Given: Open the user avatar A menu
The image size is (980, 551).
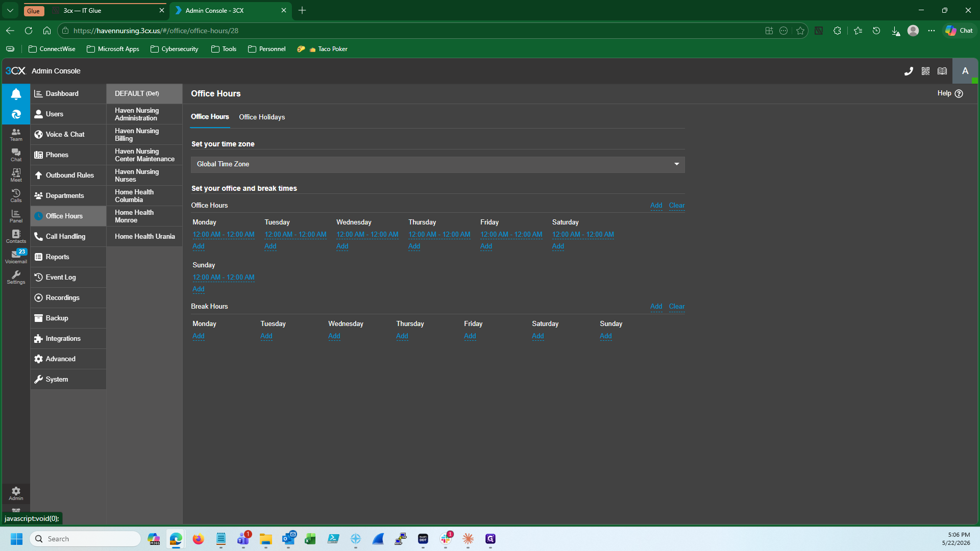Looking at the screenshot, I should [x=965, y=71].
